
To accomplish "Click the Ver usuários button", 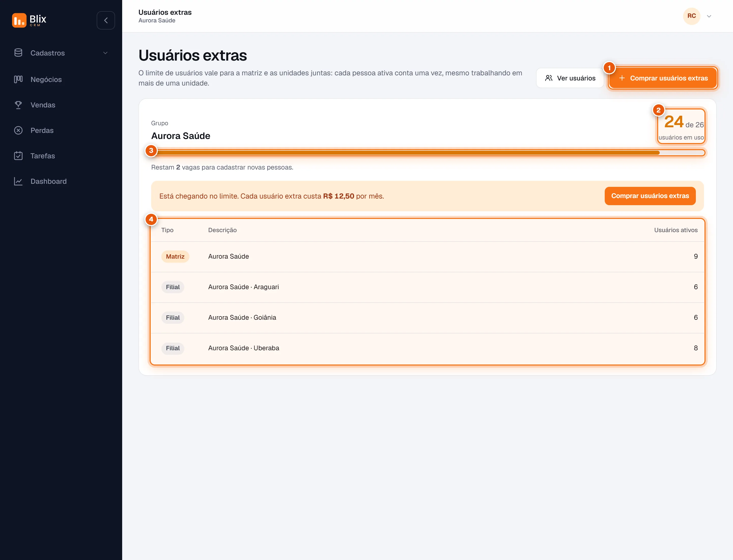I will click(x=570, y=78).
